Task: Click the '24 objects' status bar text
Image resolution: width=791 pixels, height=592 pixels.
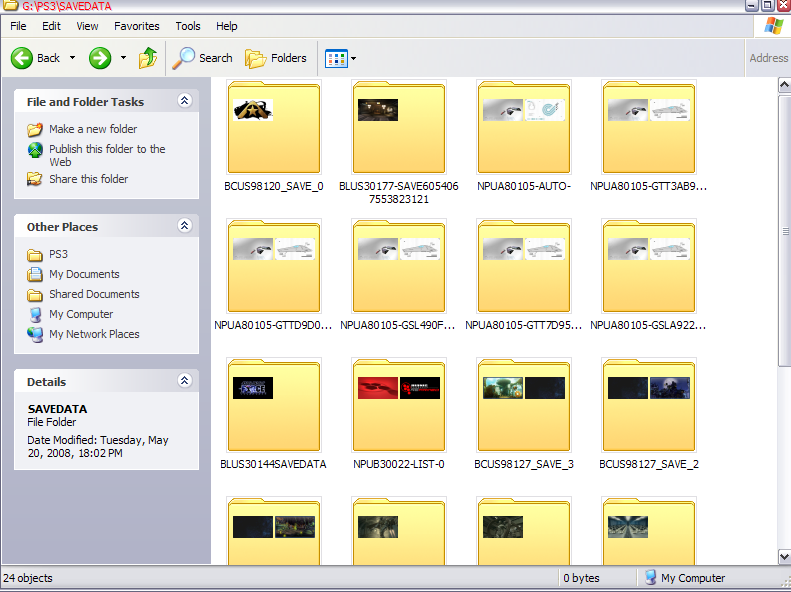Action: 28,578
